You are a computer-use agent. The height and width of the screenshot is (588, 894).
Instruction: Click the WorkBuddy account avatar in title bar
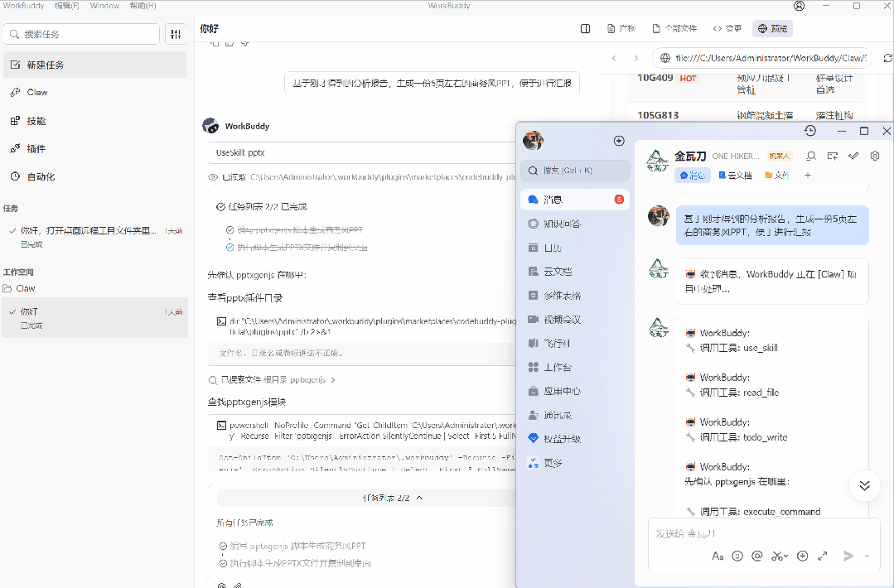click(799, 6)
